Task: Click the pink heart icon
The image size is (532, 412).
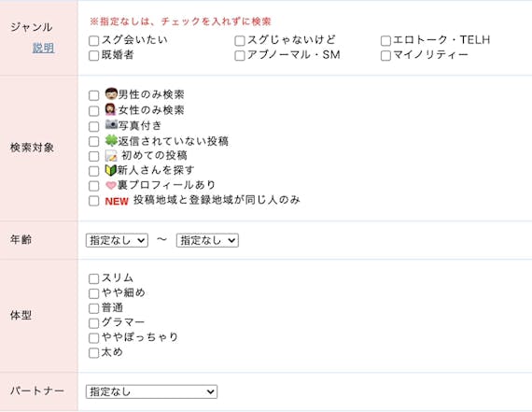Action: 111,186
